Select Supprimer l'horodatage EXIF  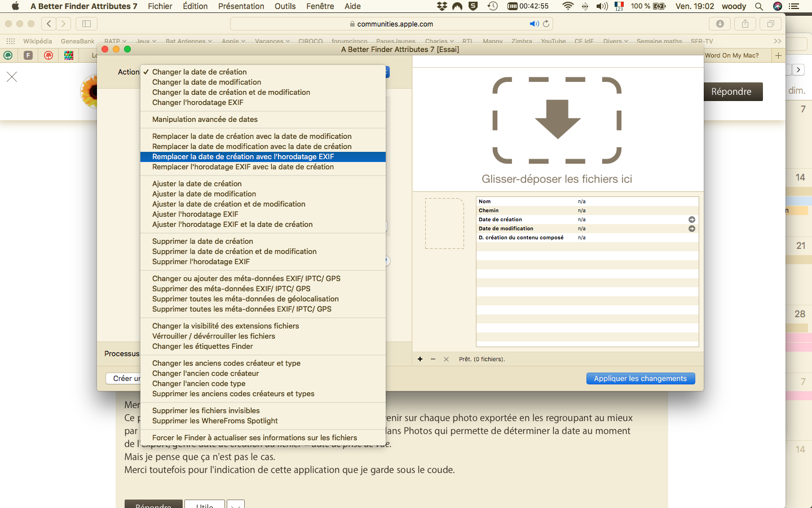tap(201, 262)
